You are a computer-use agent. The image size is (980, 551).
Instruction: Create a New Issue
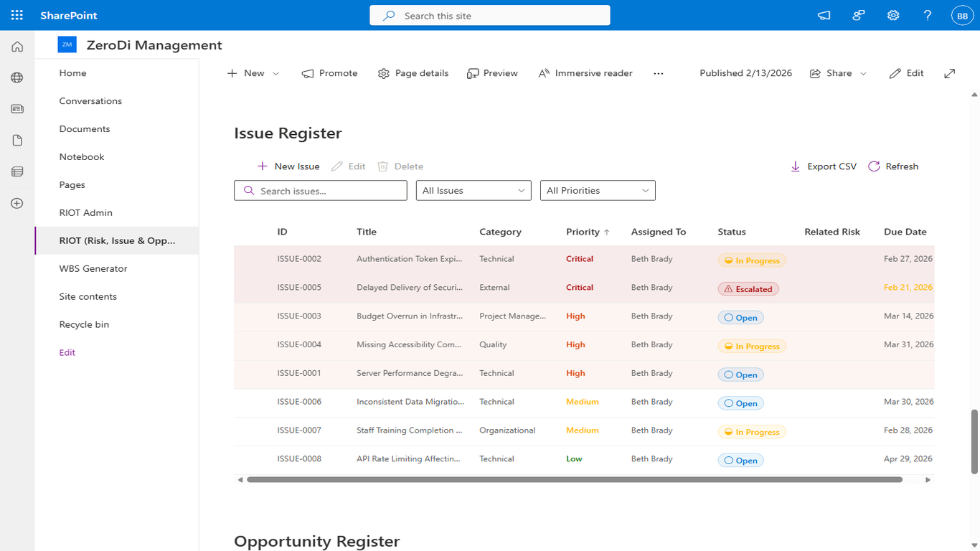[288, 166]
